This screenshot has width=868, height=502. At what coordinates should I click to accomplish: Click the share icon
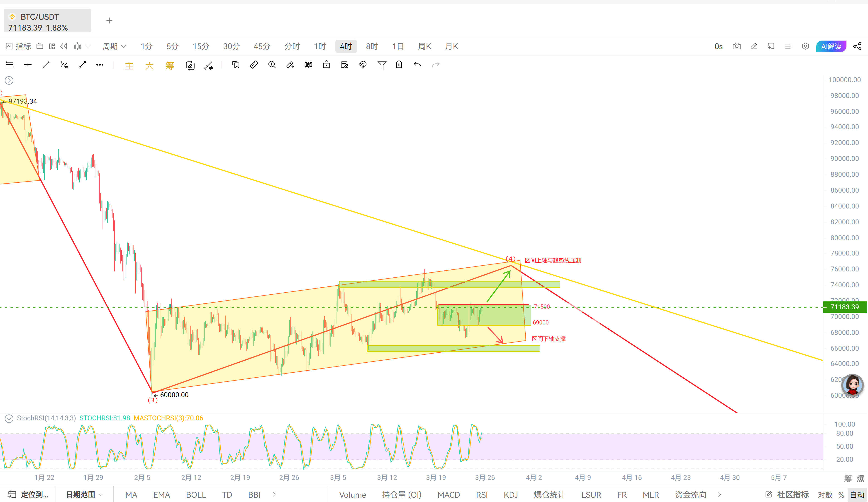[x=857, y=46]
